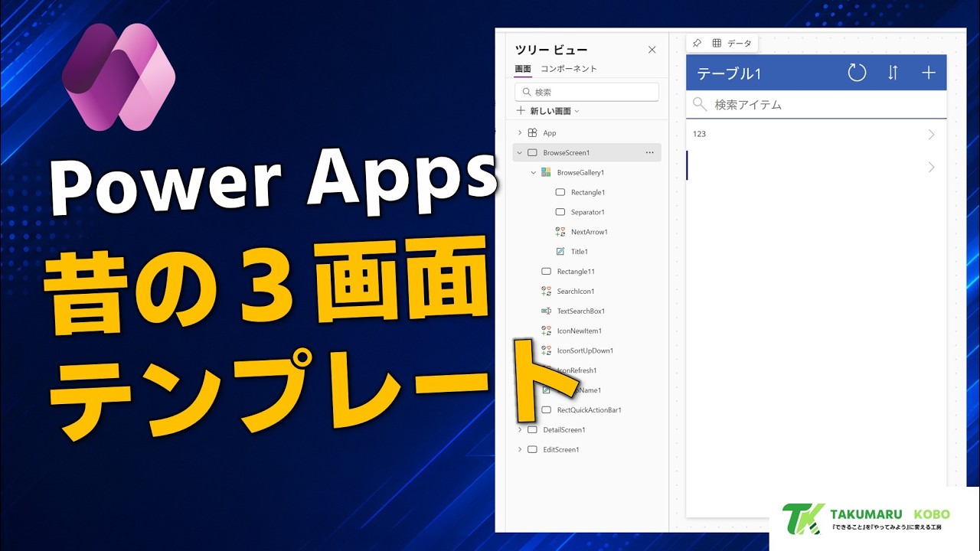The image size is (980, 551).
Task: Click the テーブル1 header title
Action: pyautogui.click(x=729, y=73)
